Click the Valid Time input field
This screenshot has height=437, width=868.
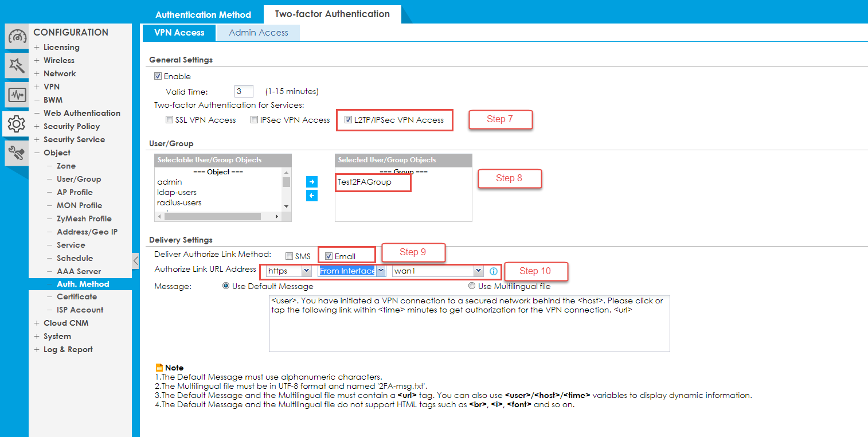coord(244,91)
